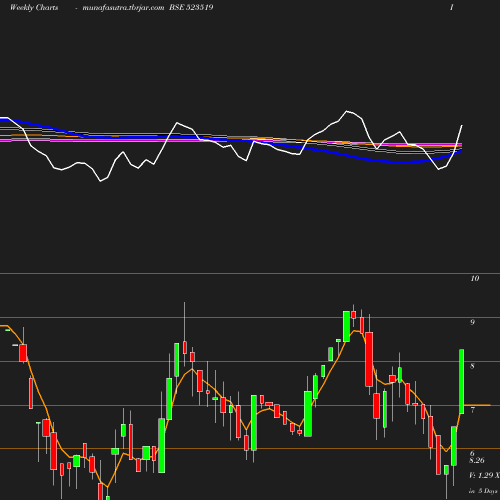Click the 'munafasutra.tbrjar.com' site label
Screen dimensions: 500x500
[x=123, y=8]
